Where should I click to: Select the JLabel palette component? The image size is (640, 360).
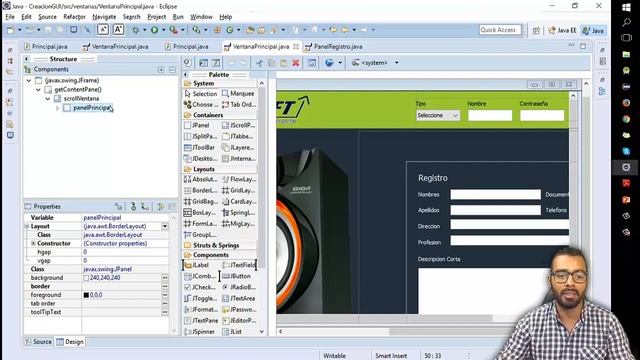(x=196, y=265)
